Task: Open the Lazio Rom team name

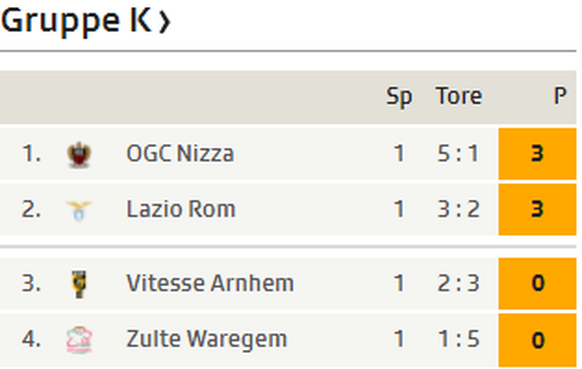Action: click(x=181, y=209)
